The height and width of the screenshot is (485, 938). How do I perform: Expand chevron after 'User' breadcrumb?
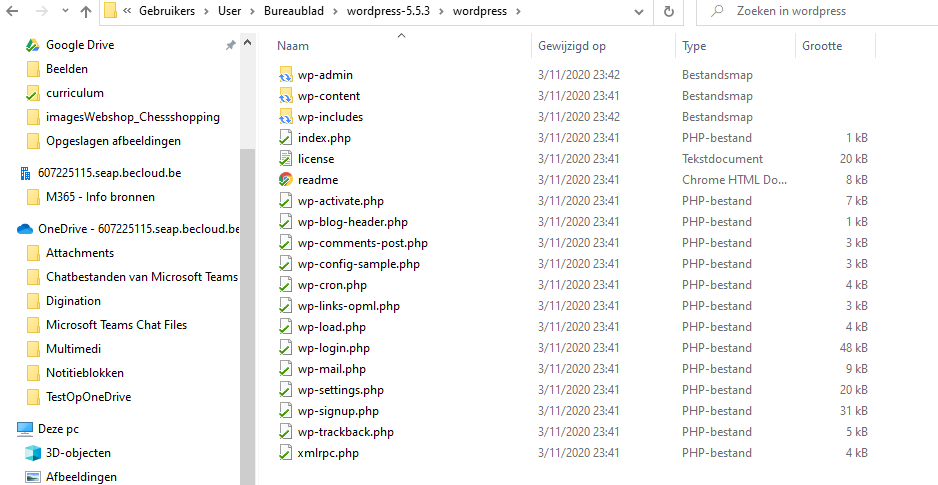[x=252, y=11]
